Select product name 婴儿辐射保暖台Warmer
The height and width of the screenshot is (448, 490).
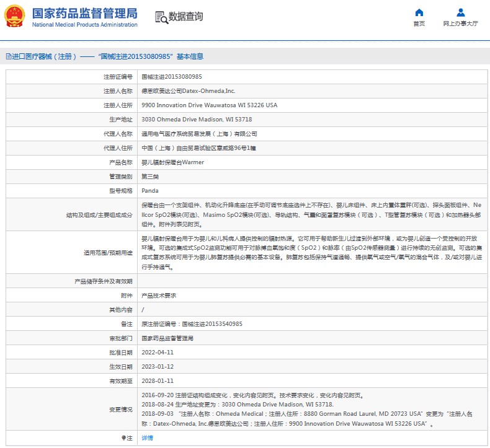tap(172, 162)
